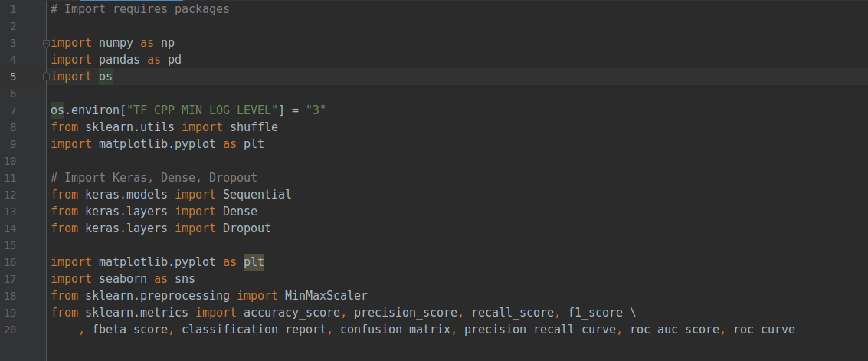This screenshot has width=868, height=361.
Task: Click the comment '# Import requires packages'
Action: click(140, 9)
